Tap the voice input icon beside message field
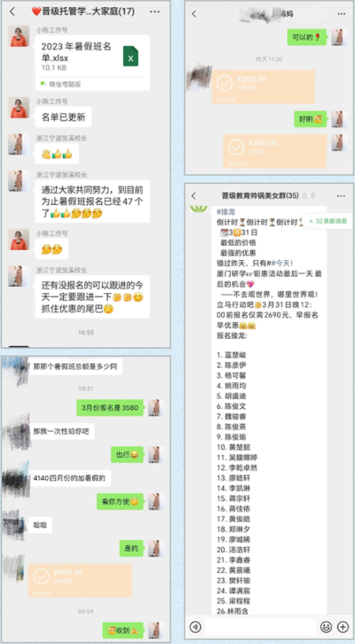355x644 pixels. (x=196, y=627)
